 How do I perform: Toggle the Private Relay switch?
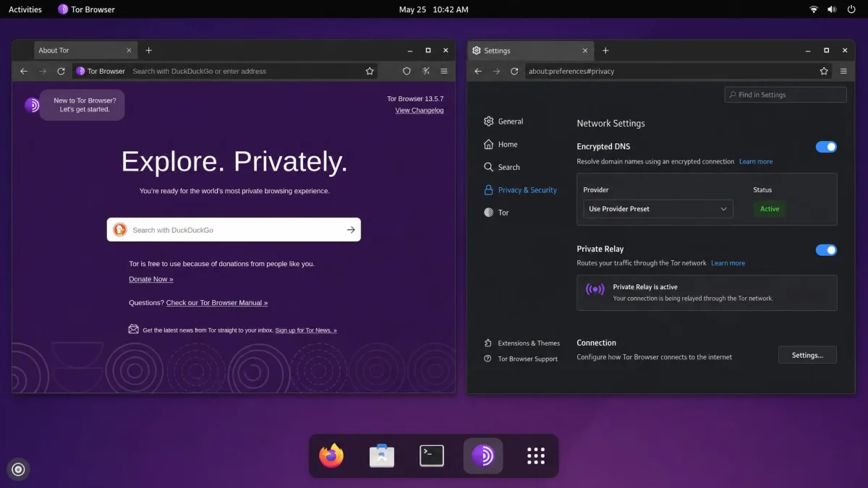(x=826, y=250)
